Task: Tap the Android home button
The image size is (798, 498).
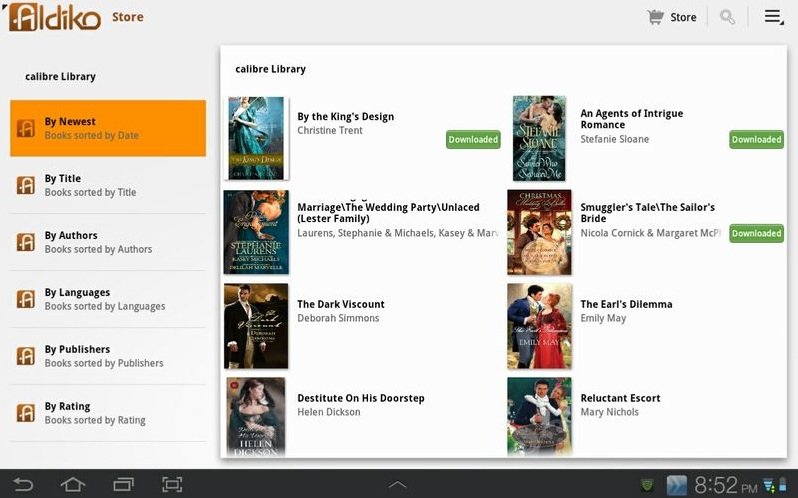Action: tap(73, 484)
